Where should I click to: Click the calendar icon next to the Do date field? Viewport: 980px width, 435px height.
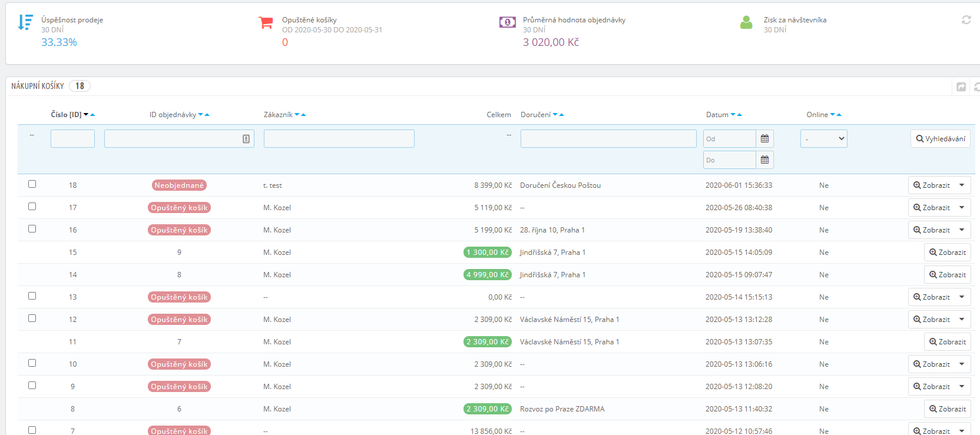pos(764,160)
